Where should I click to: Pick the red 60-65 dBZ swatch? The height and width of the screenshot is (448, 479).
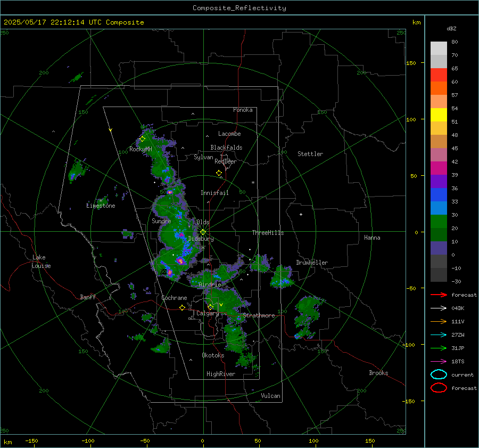[439, 75]
